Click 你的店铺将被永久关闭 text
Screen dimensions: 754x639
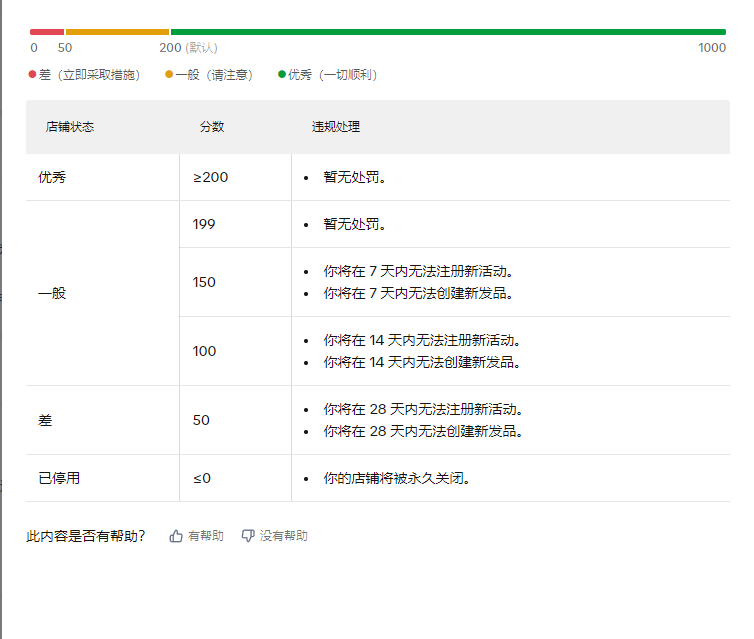(397, 478)
